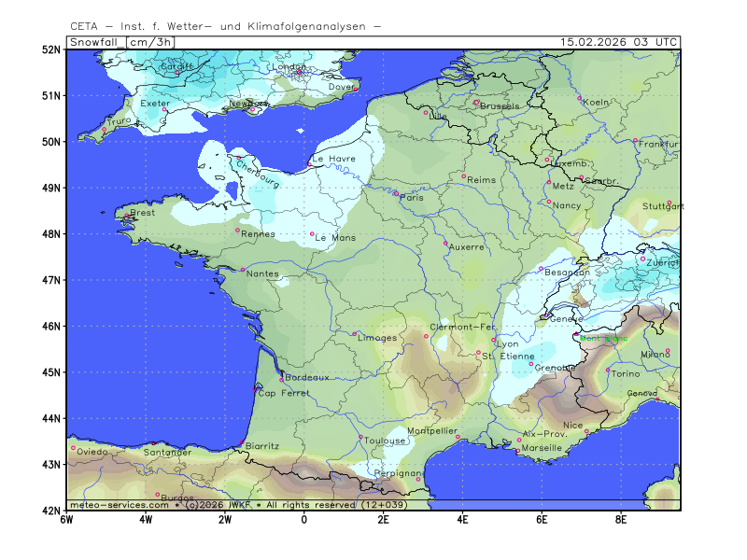Click the 2E longitude axis label
Viewport: 747px width, 560px height.
(383, 519)
